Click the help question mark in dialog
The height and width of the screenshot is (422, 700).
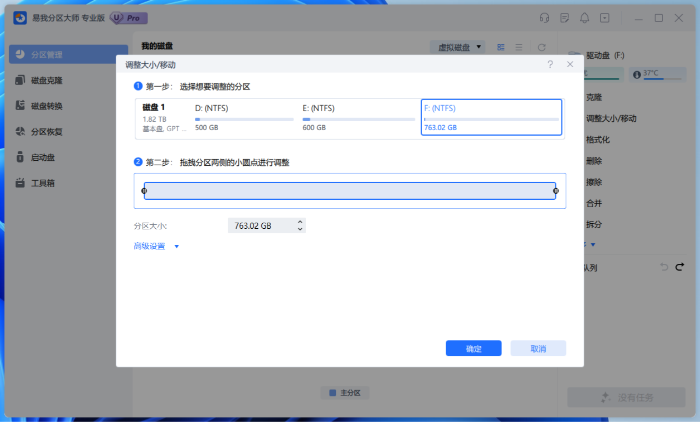pos(550,64)
